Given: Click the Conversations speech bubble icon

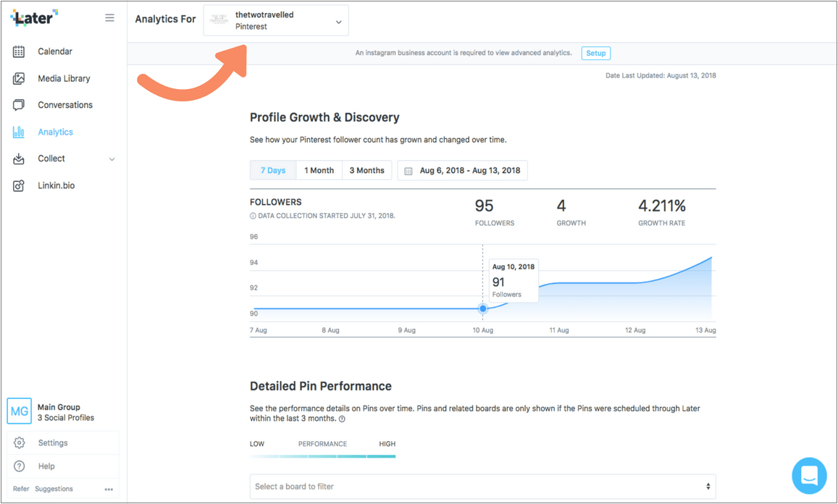Looking at the screenshot, I should pyautogui.click(x=19, y=105).
